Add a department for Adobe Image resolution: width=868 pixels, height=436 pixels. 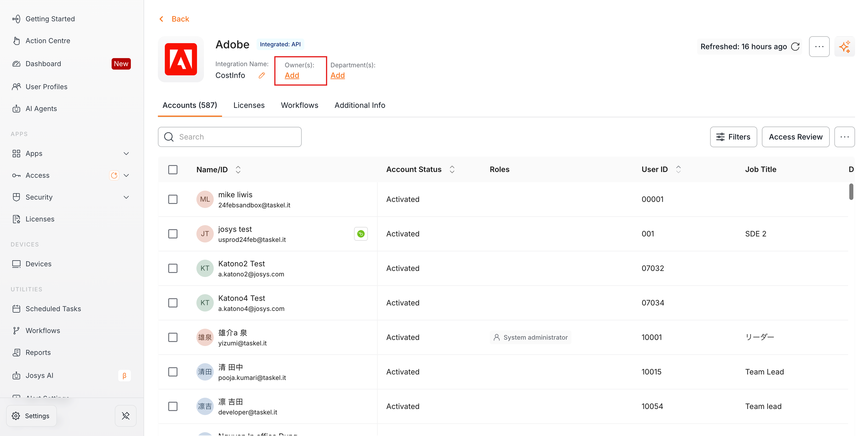tap(338, 76)
